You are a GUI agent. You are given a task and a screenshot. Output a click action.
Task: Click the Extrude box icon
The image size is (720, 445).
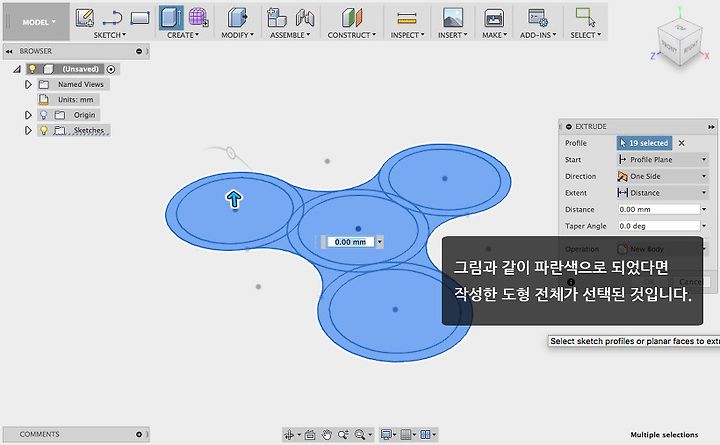171,17
